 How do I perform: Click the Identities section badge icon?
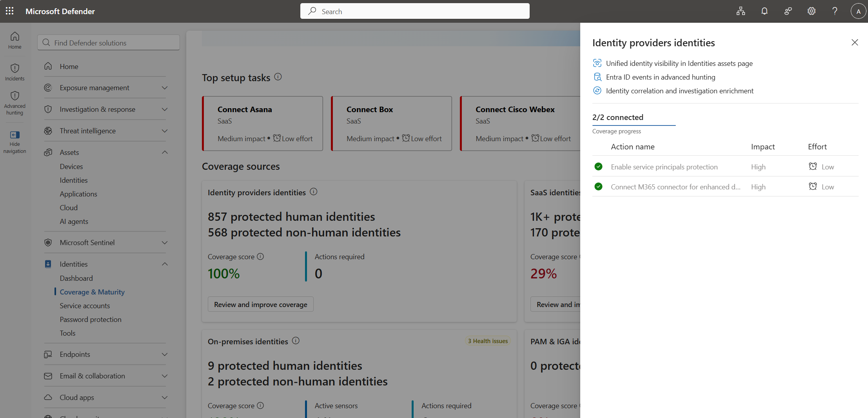click(48, 264)
